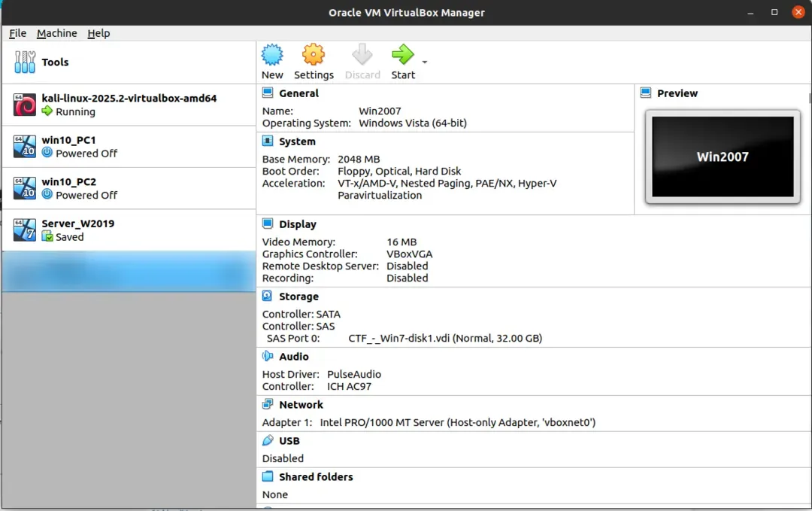Select the win10_PC2 VM icon

pos(25,188)
